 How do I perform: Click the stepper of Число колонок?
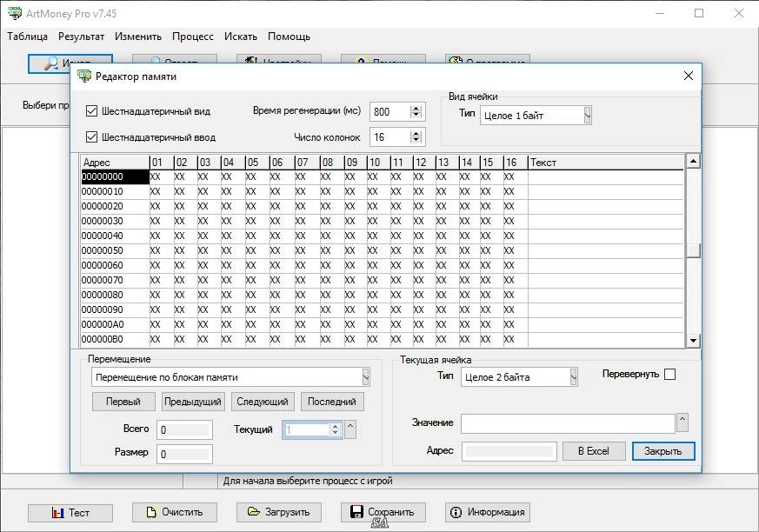click(x=416, y=137)
